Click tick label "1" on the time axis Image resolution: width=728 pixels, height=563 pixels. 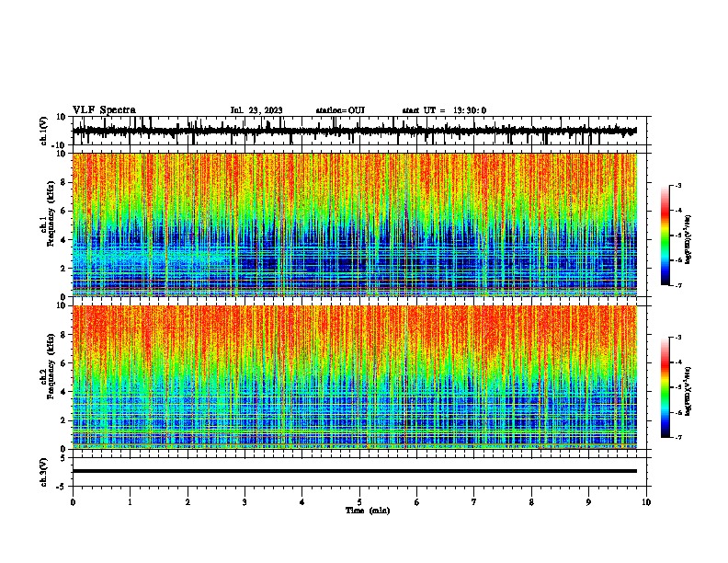[x=130, y=502]
